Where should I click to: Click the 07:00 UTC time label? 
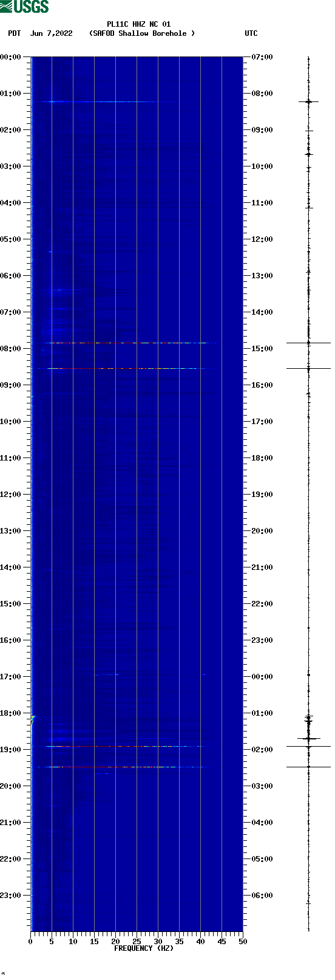tap(262, 57)
